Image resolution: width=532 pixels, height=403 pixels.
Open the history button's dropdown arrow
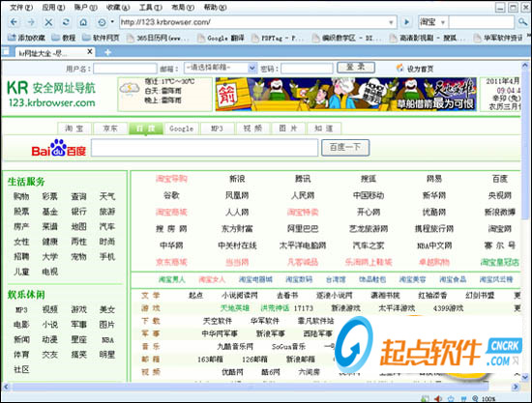click(112, 22)
